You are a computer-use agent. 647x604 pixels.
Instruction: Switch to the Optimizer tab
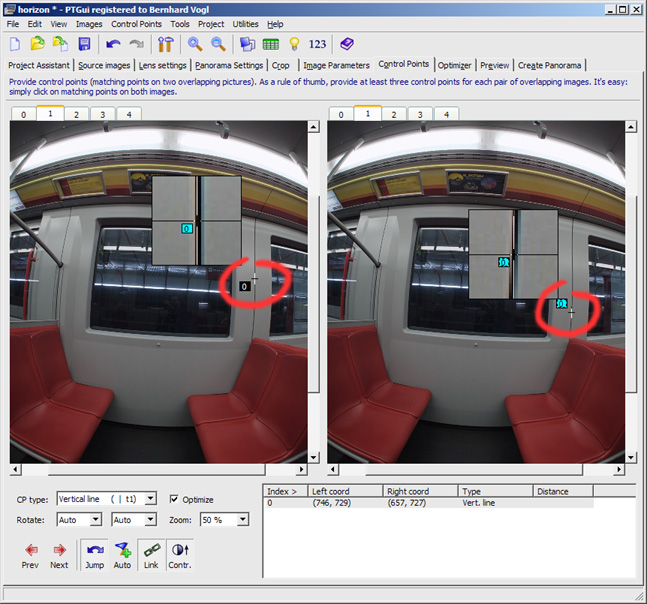[x=454, y=65]
